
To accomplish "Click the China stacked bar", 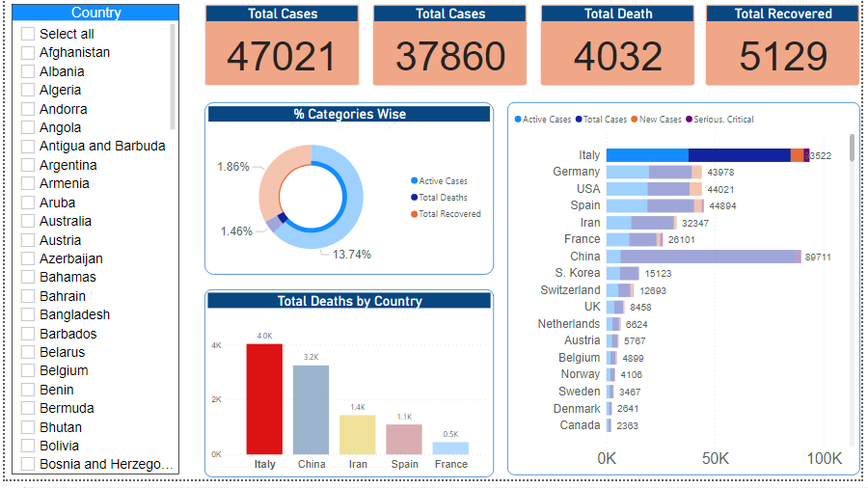I will 704,257.
